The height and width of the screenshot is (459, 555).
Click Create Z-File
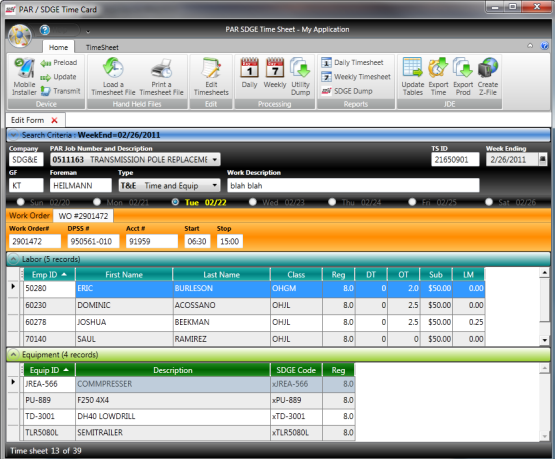click(488, 76)
